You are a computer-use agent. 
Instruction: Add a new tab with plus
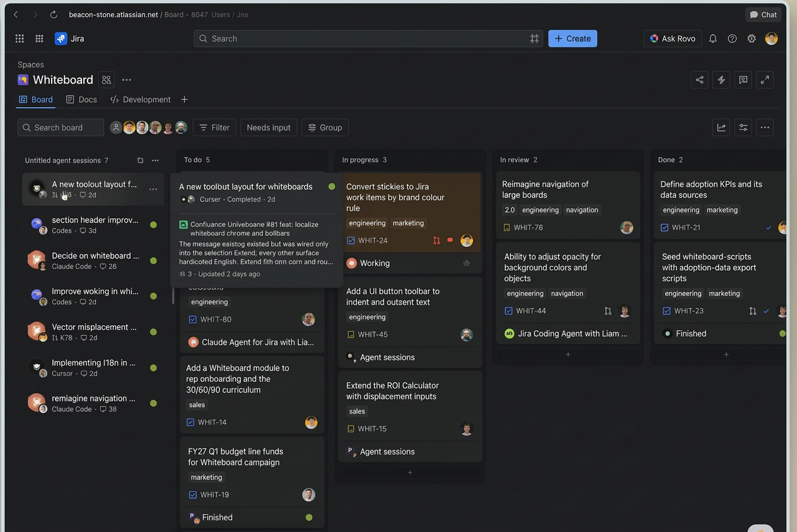coord(184,100)
